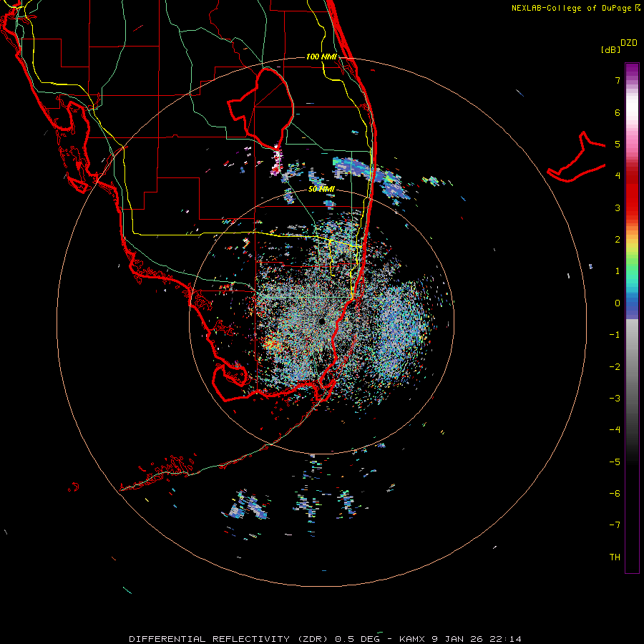Click the color scale value -7

[615, 525]
